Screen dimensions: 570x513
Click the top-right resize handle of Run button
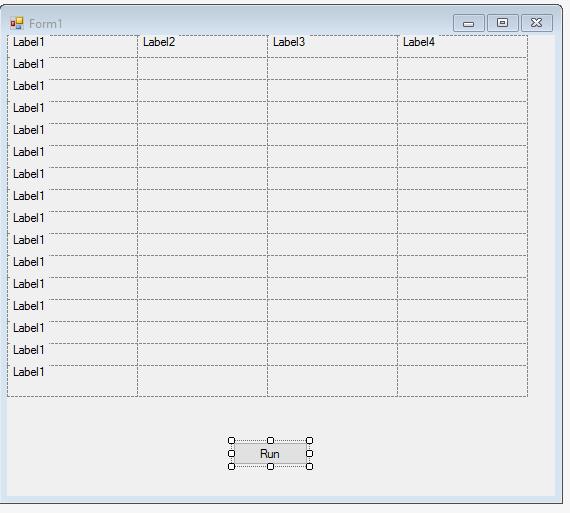coord(309,441)
